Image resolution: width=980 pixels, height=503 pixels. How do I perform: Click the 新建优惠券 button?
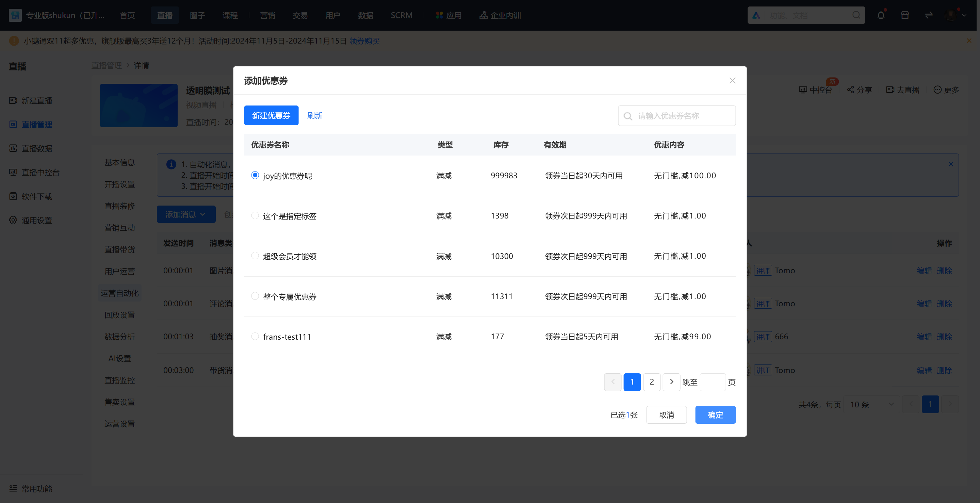[271, 115]
